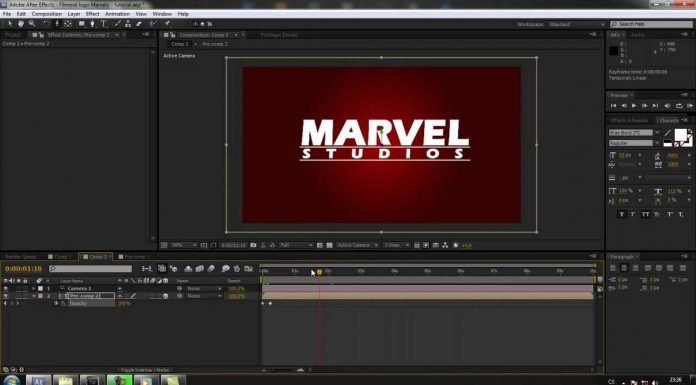Screen dimensions: 696x385
Task: Select the Hand tool
Action: coord(20,24)
